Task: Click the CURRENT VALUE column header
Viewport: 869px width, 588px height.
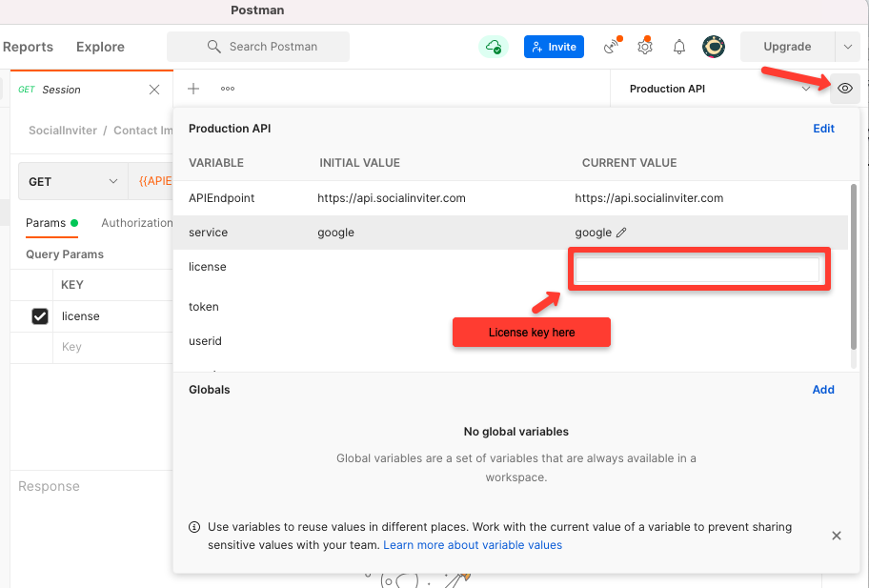Action: point(629,163)
